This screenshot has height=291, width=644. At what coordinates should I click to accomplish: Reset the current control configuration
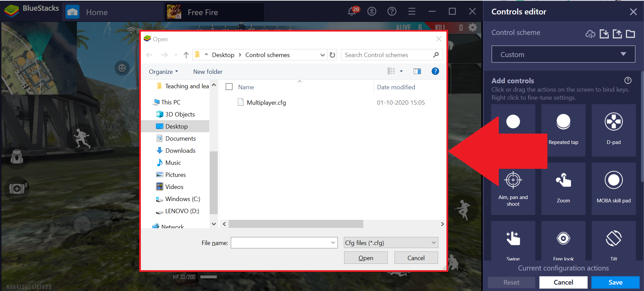click(x=512, y=282)
